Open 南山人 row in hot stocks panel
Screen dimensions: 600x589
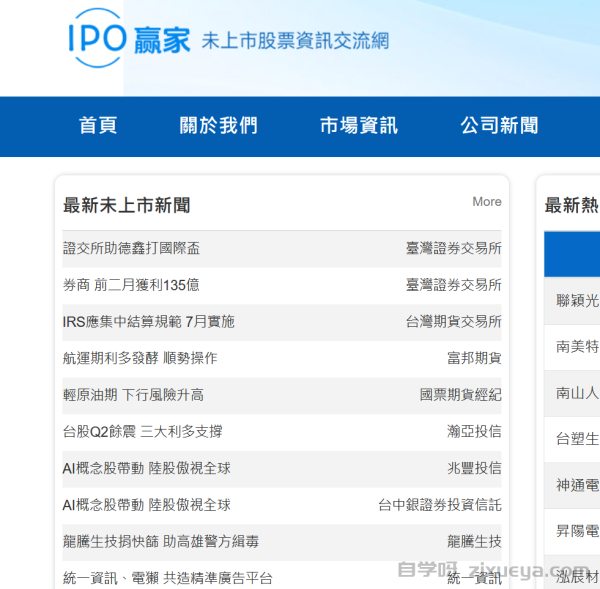[x=572, y=393]
